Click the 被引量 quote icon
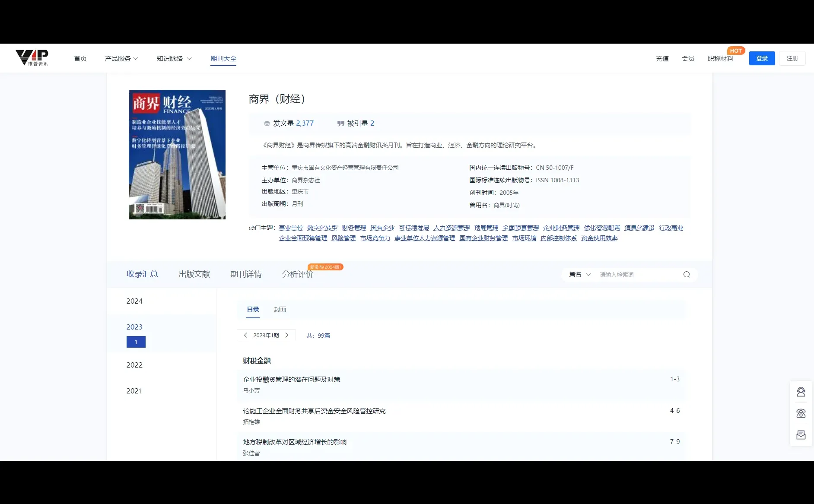This screenshot has width=814, height=504. point(340,123)
